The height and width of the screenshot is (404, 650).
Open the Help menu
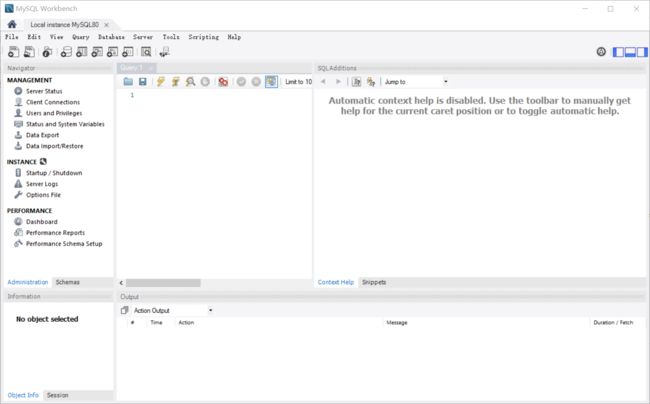(x=234, y=37)
